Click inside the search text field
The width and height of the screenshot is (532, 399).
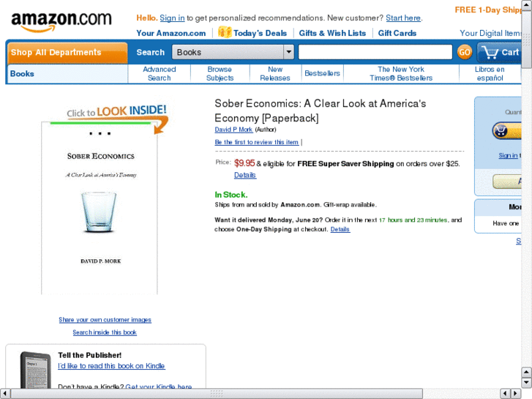375,52
